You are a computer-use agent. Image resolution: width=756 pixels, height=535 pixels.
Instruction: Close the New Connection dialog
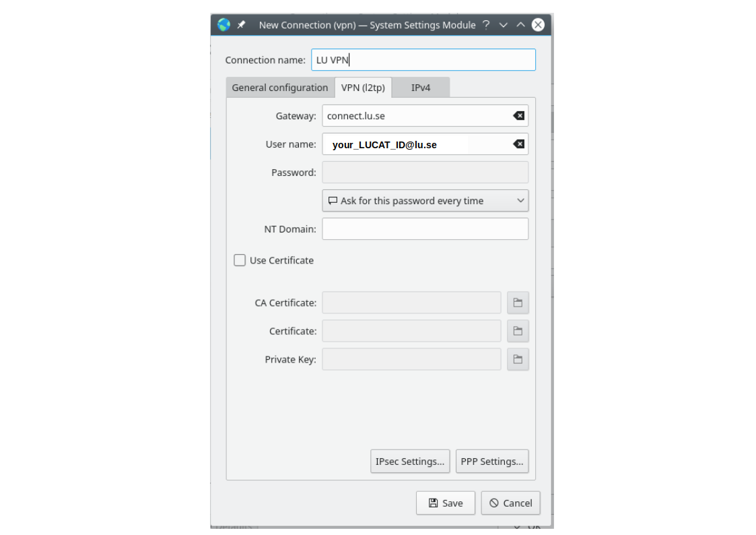point(538,25)
